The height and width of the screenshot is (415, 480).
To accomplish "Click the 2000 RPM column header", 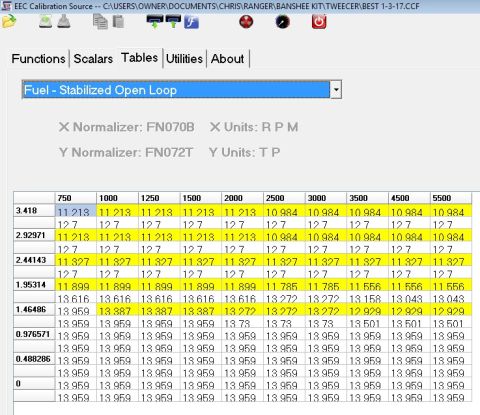I will pos(242,198).
